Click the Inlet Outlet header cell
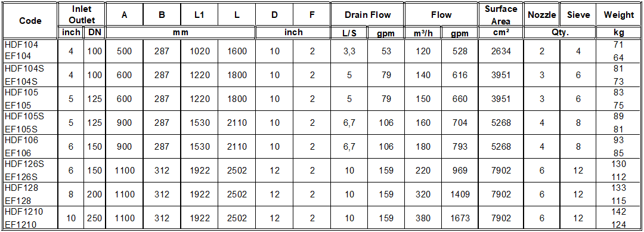This screenshot has width=644, height=232. [81, 14]
